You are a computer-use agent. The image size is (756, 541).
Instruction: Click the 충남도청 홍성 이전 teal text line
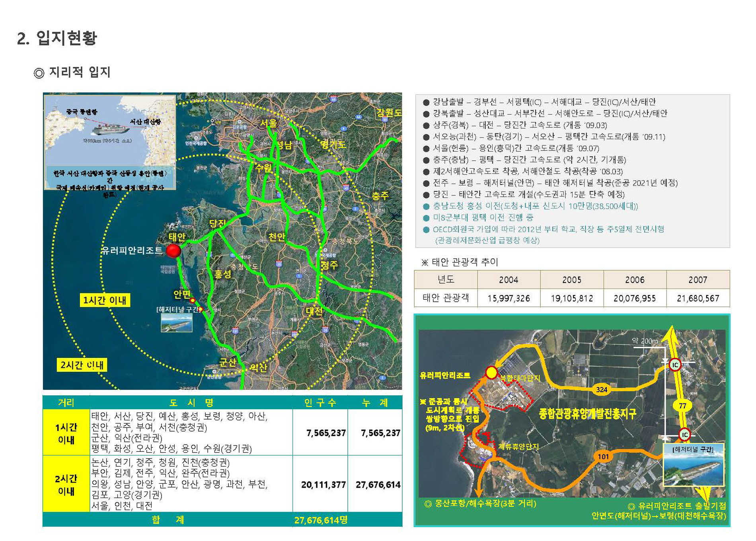535,206
